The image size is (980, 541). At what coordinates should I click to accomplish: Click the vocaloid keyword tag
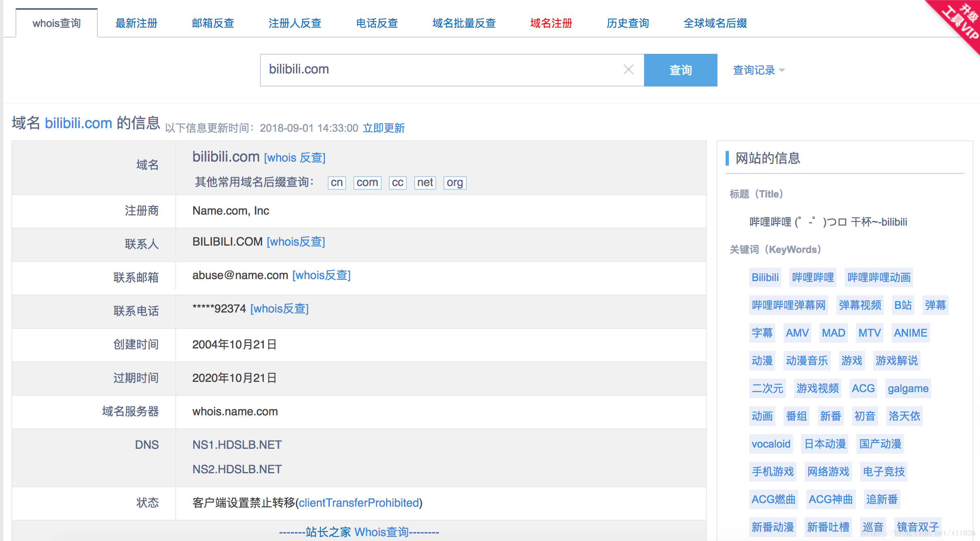(771, 444)
